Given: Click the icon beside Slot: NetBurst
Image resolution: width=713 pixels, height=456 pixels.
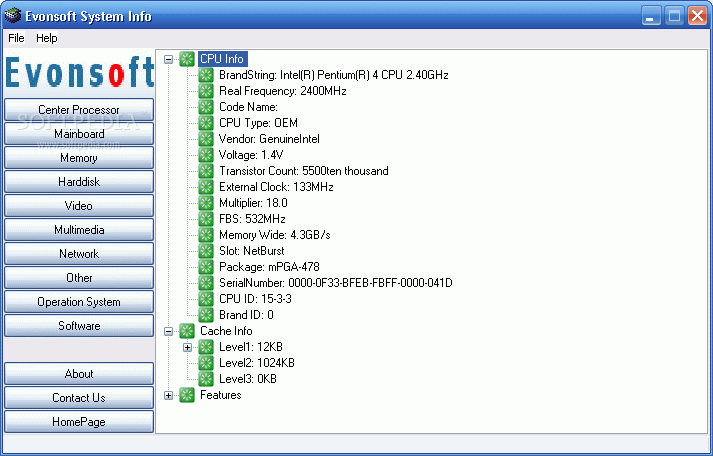Looking at the screenshot, I should [206, 251].
